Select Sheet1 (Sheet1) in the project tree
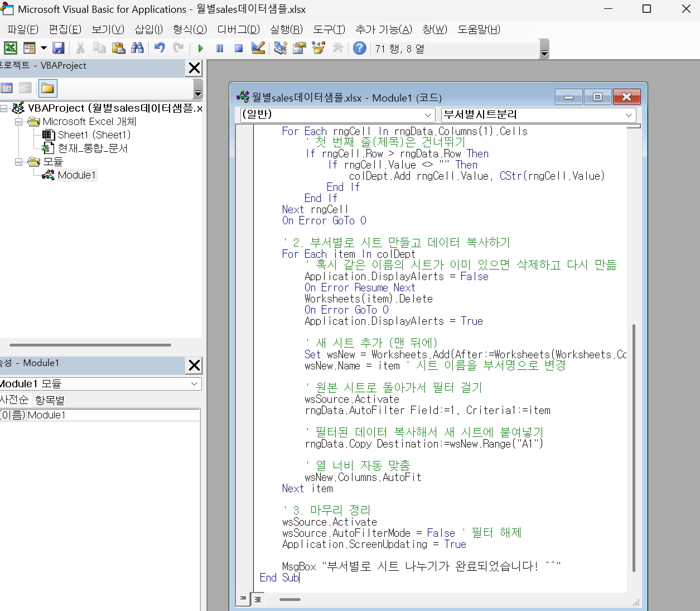700x611 pixels. (94, 135)
